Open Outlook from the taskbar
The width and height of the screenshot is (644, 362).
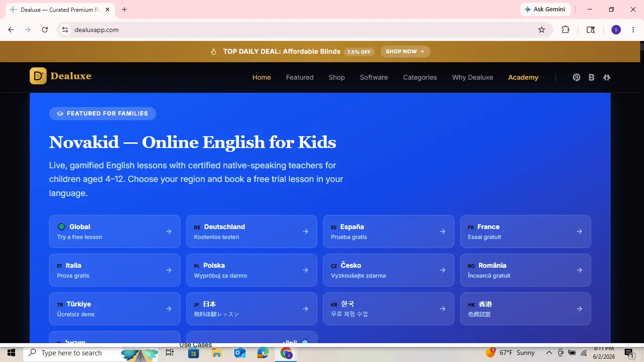[x=240, y=353]
